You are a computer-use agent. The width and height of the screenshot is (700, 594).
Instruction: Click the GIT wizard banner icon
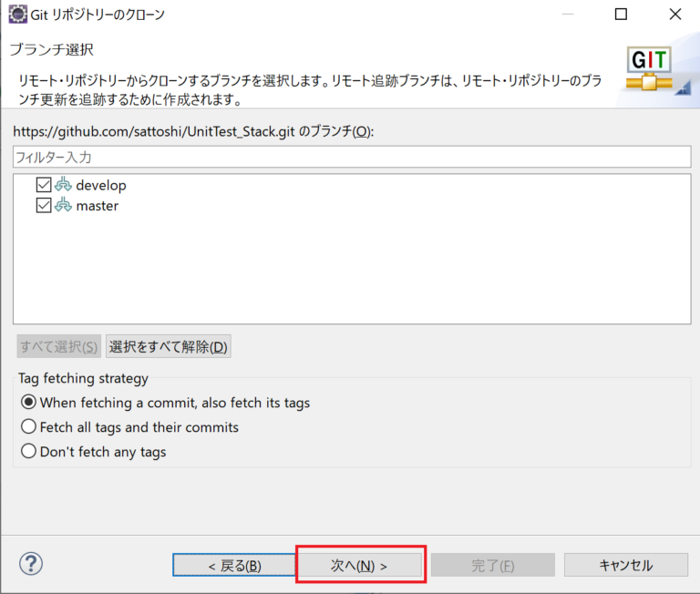[x=652, y=71]
